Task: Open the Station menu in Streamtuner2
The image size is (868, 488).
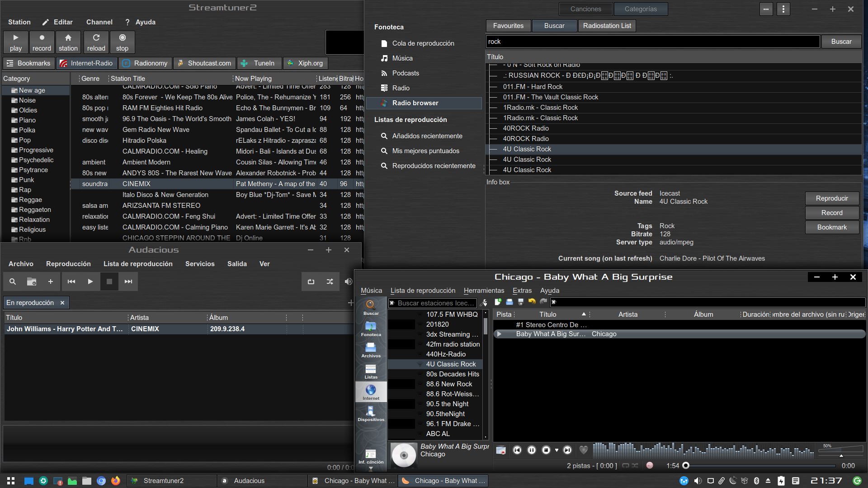Action: tap(19, 22)
